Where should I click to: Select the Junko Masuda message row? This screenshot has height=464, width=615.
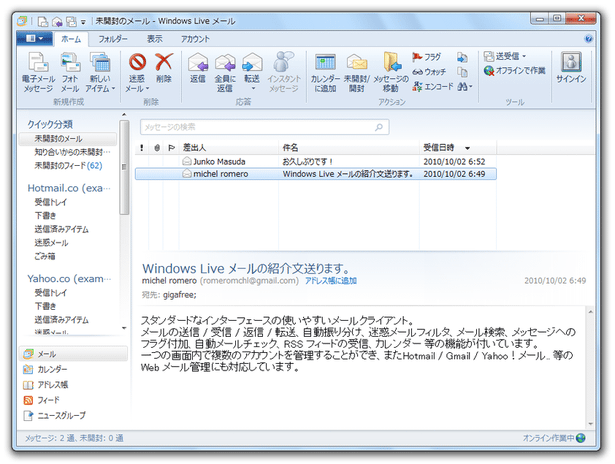[316, 162]
